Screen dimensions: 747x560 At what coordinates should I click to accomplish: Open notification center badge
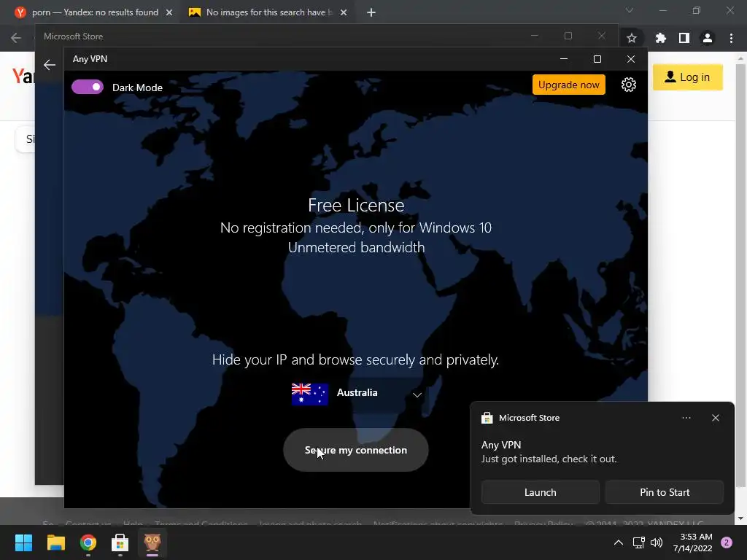pos(727,542)
